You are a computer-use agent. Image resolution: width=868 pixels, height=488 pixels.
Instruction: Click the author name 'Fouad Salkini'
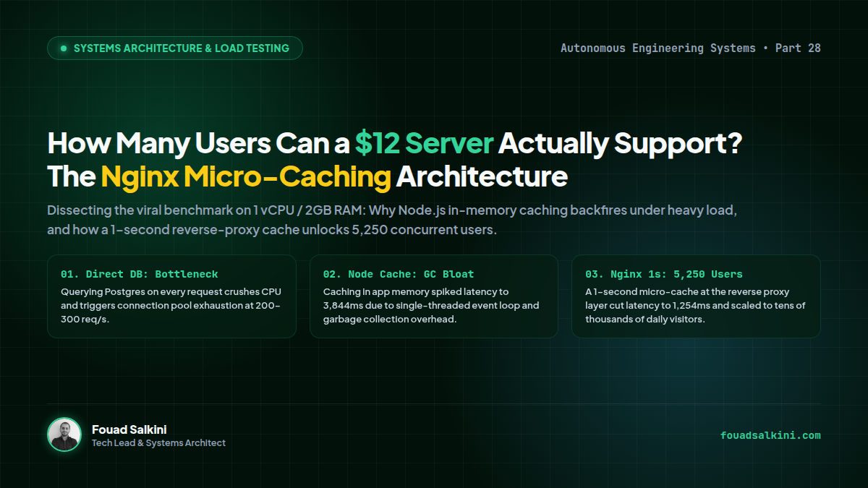[x=129, y=429]
